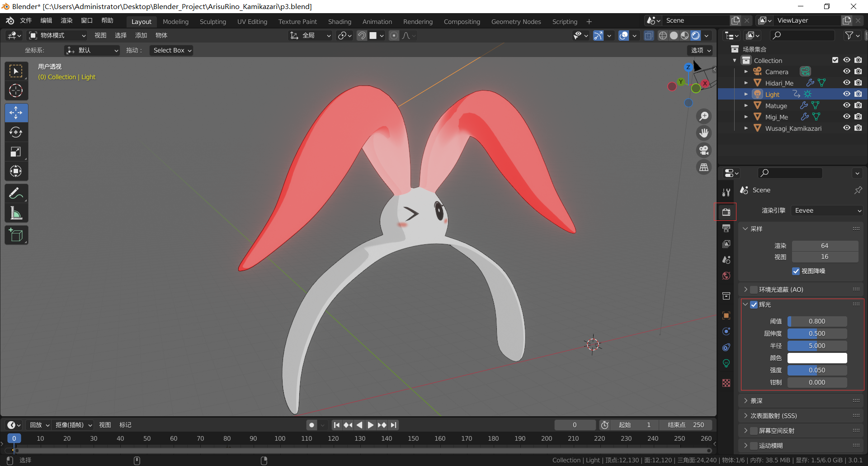Select the Select Box tool in toolbar
The image size is (868, 466).
16,71
